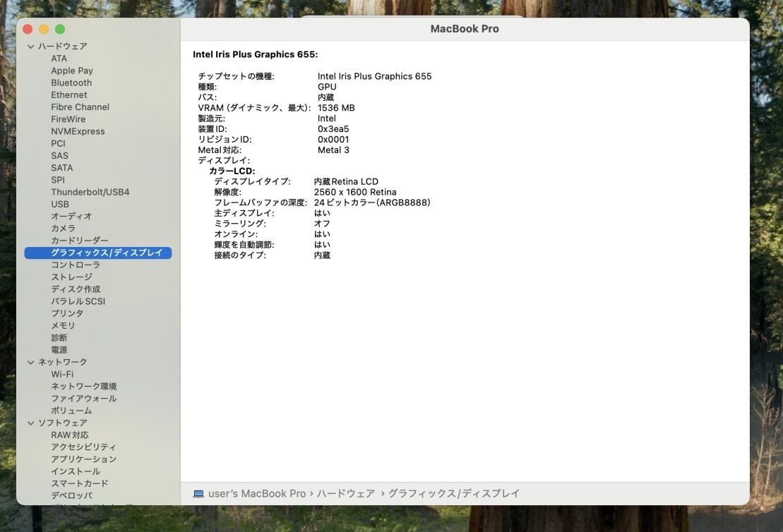Select the 電源 sidebar item

click(59, 350)
